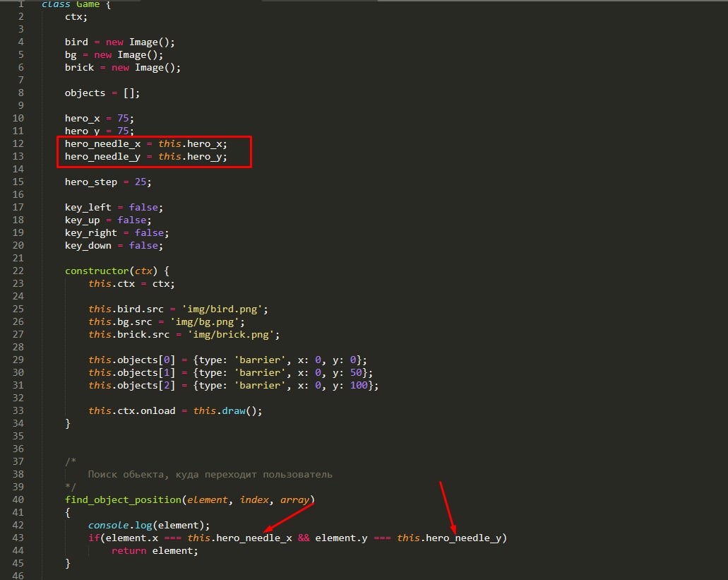The width and height of the screenshot is (728, 580).
Task: Click the value 50 on line 30
Action: click(356, 373)
